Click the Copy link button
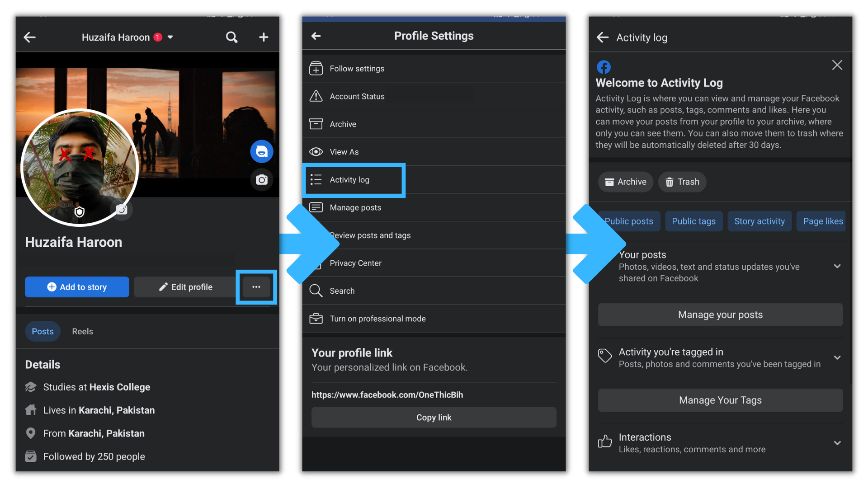 pyautogui.click(x=434, y=418)
